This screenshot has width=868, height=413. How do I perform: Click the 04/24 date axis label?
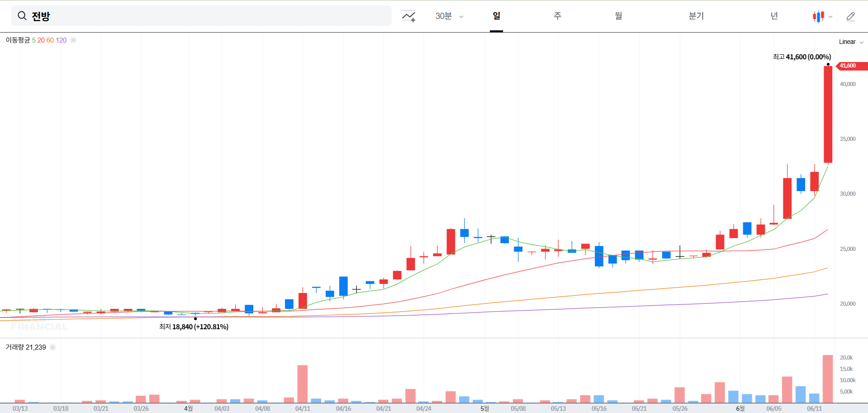click(424, 408)
